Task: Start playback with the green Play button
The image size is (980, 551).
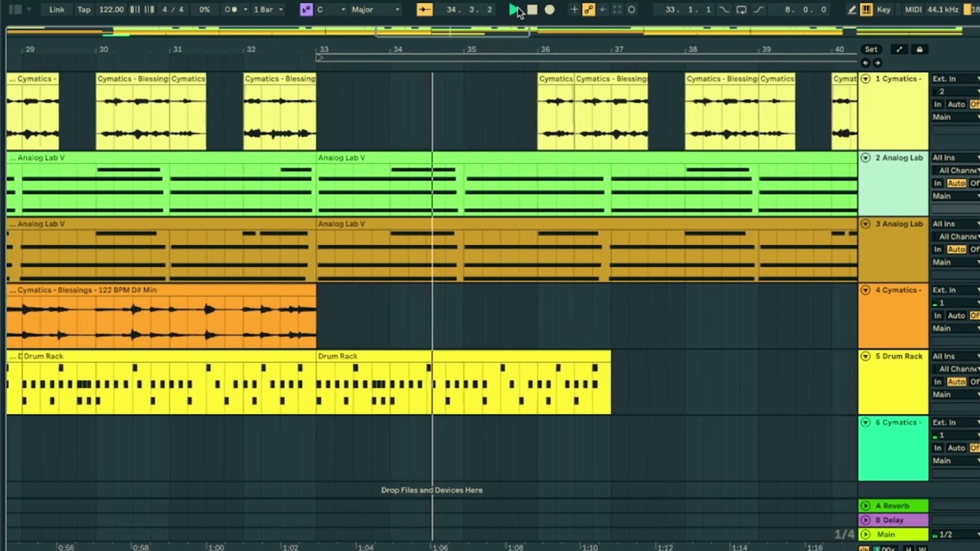Action: (x=514, y=10)
